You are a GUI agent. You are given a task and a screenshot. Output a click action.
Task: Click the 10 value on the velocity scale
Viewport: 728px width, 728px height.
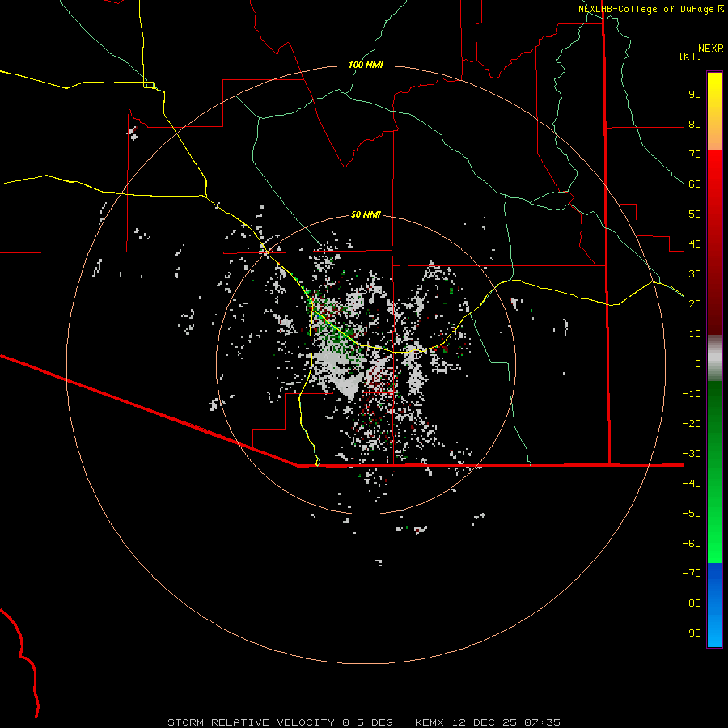(x=695, y=334)
